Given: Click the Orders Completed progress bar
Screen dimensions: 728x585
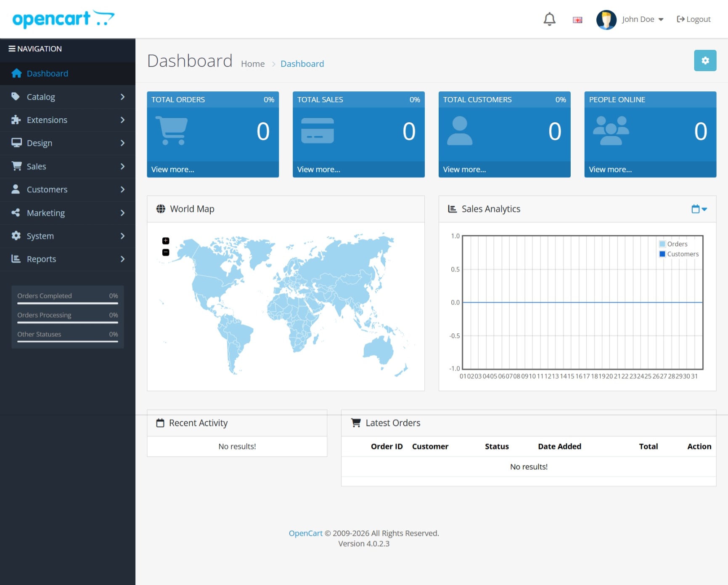Looking at the screenshot, I should click(x=67, y=303).
